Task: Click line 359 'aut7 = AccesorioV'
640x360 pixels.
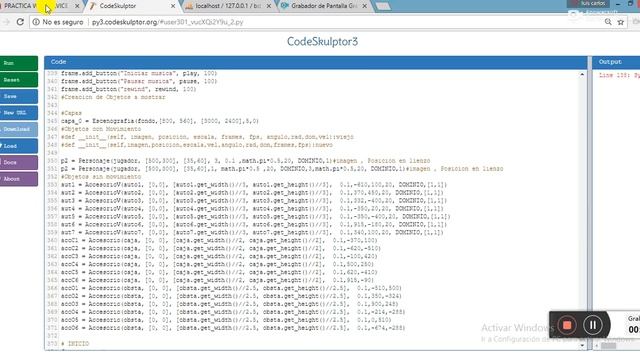Action: [252, 233]
